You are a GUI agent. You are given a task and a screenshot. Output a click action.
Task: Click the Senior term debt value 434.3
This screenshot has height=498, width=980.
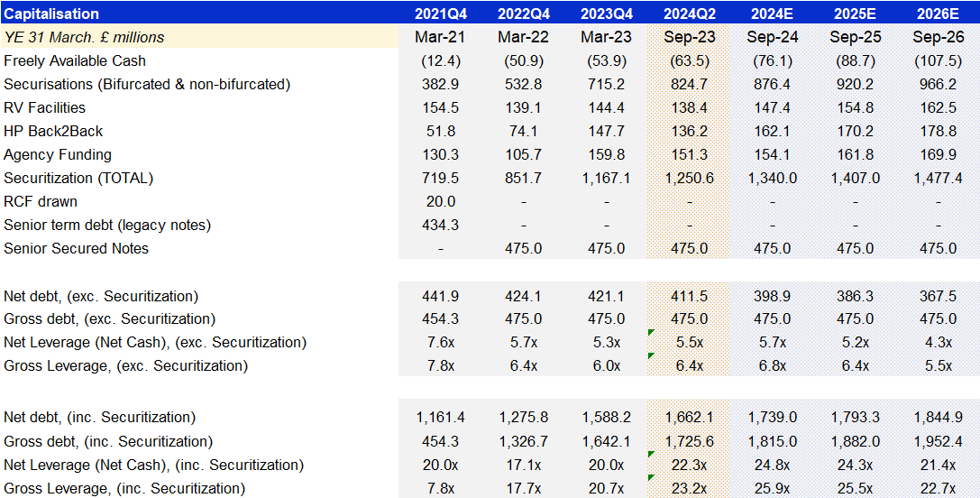(x=440, y=225)
